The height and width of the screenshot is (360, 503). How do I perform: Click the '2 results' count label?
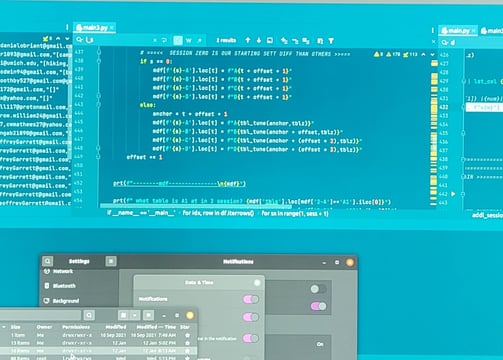point(226,40)
